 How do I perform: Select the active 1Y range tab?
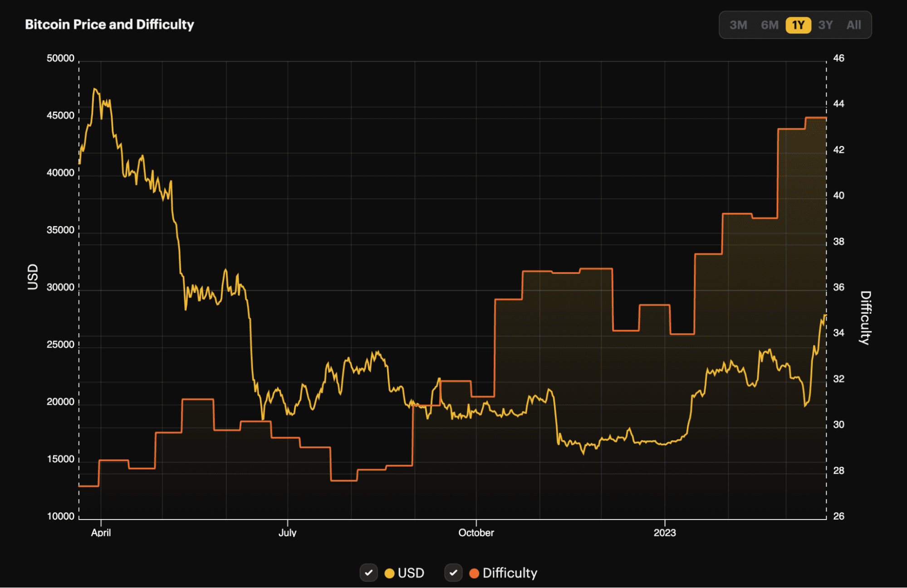coord(798,25)
